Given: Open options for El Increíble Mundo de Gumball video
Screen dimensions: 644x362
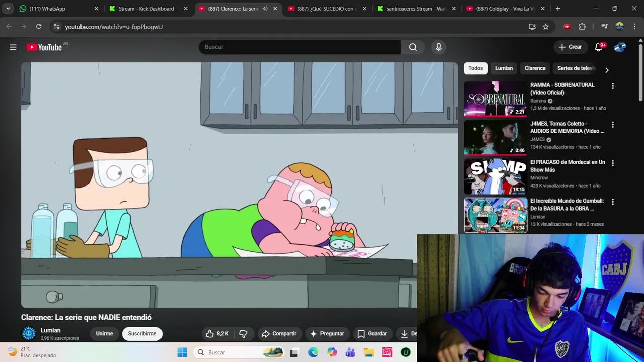Looking at the screenshot, I should [x=613, y=202].
